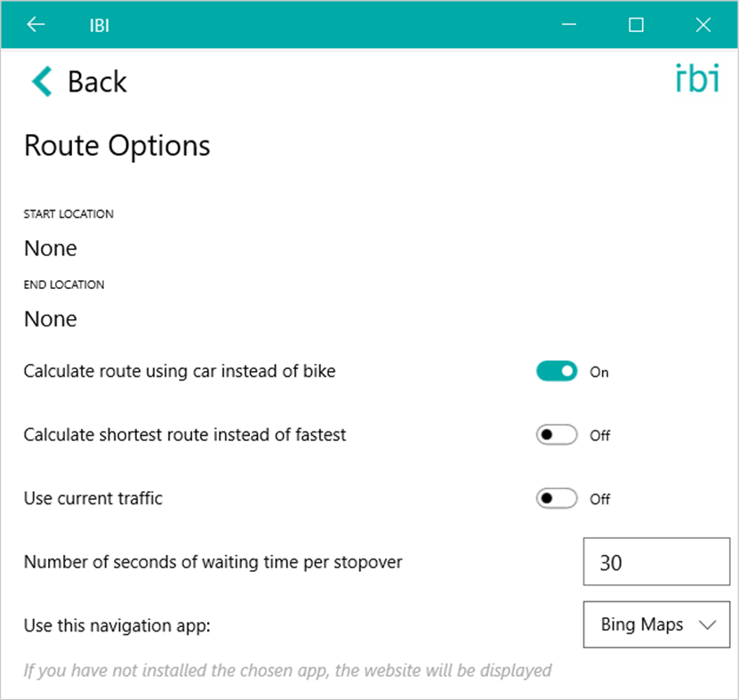Open the navigation app selection dropdown
The image size is (739, 700).
point(655,624)
